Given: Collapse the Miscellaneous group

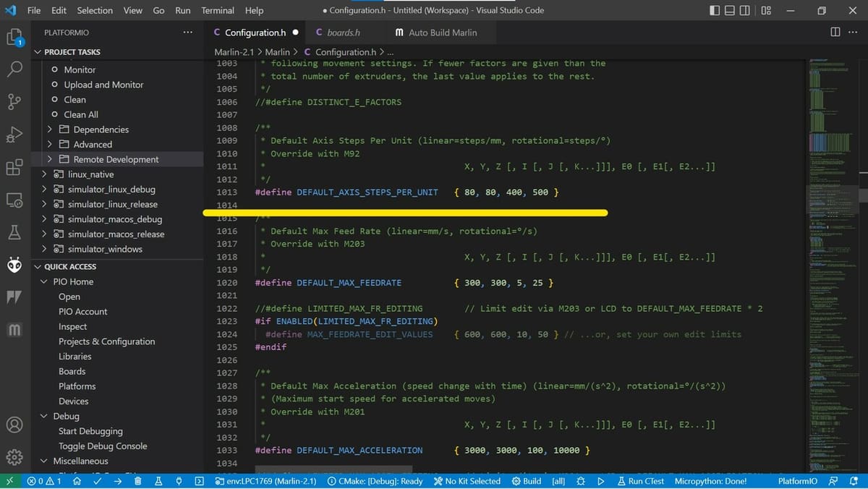Looking at the screenshot, I should tap(80, 462).
